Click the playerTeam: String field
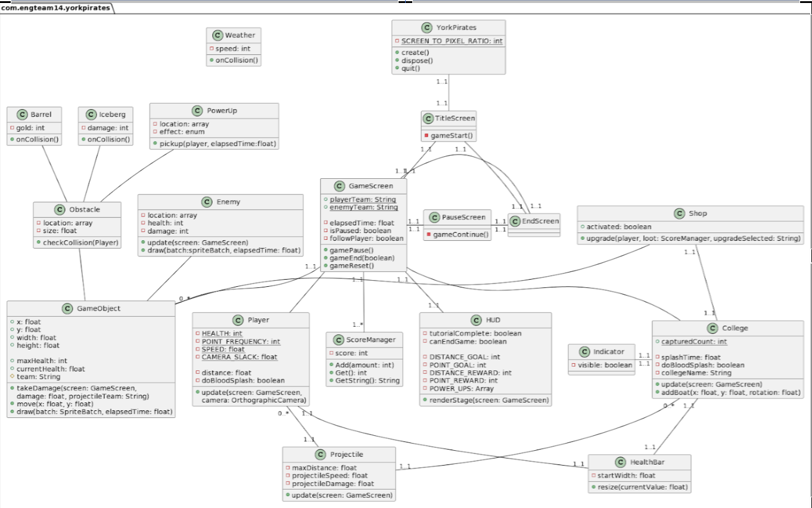812x508 pixels. tap(363, 199)
